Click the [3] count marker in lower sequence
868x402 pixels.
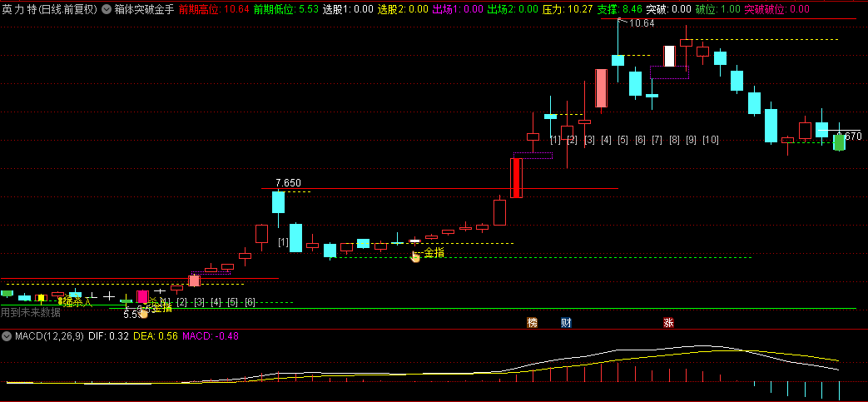tap(199, 302)
